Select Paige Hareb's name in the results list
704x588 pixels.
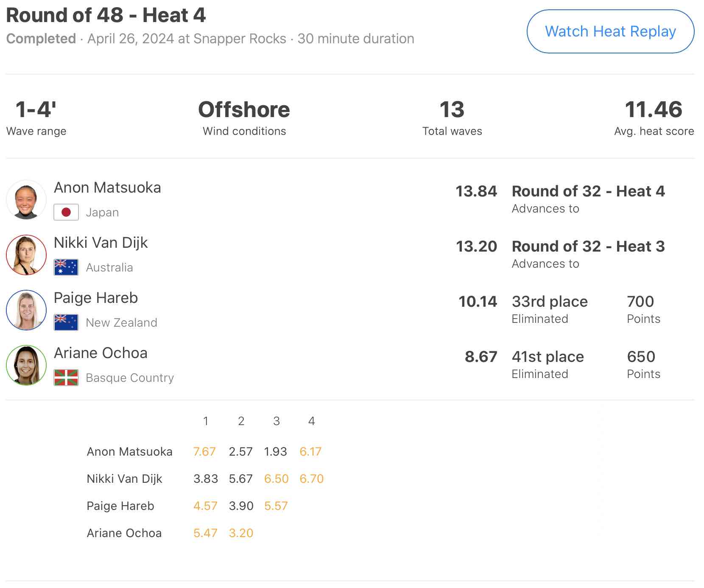[96, 298]
